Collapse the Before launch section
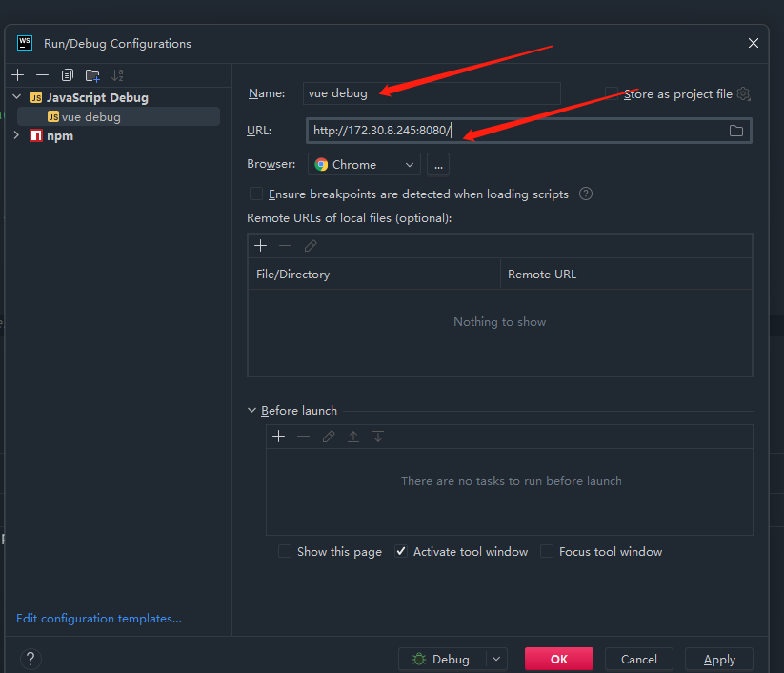Screen dimensions: 784x673 click(251, 410)
